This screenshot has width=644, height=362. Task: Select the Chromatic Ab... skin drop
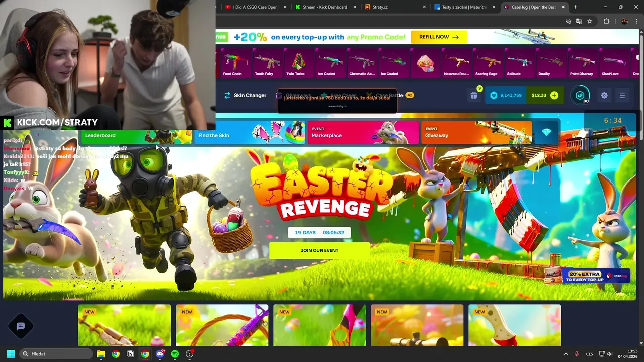(x=362, y=63)
